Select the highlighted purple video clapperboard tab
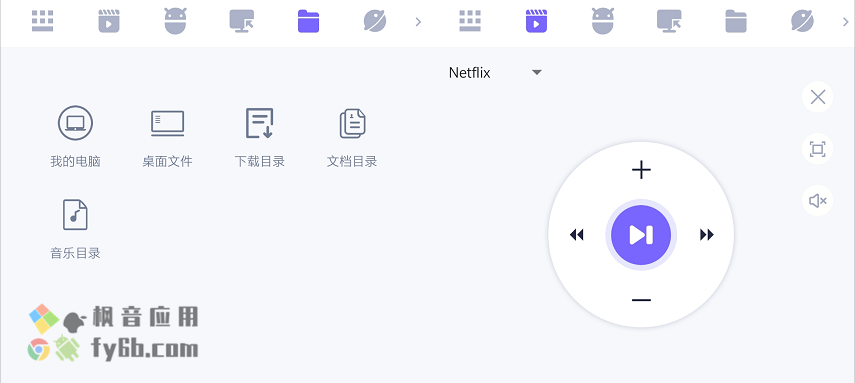The height and width of the screenshot is (383, 855). pos(536,22)
